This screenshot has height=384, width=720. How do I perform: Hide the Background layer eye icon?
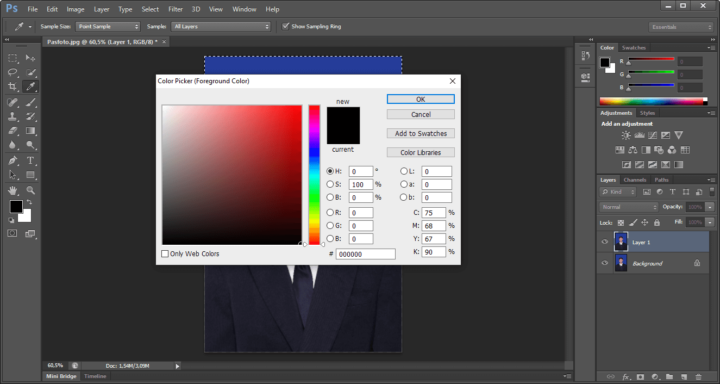click(x=605, y=263)
